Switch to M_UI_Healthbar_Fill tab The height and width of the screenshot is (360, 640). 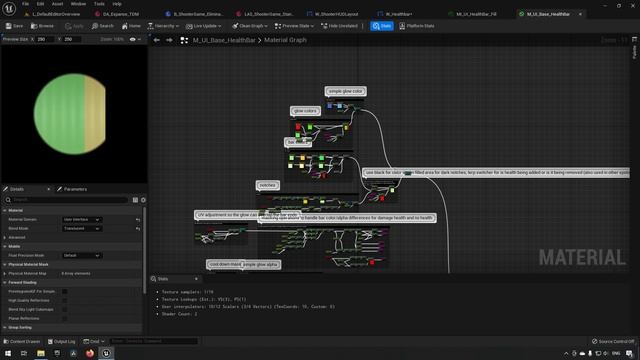(x=472, y=14)
